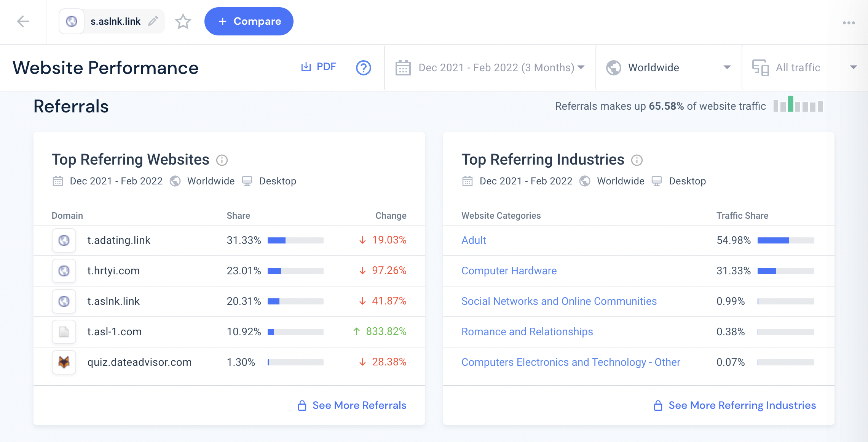Click the 23.01% share bar for t.hrtyi.com
The image size is (868, 442).
pyautogui.click(x=295, y=271)
